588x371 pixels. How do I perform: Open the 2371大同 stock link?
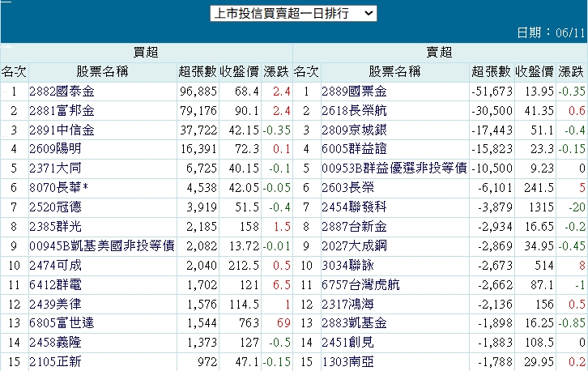click(x=55, y=168)
